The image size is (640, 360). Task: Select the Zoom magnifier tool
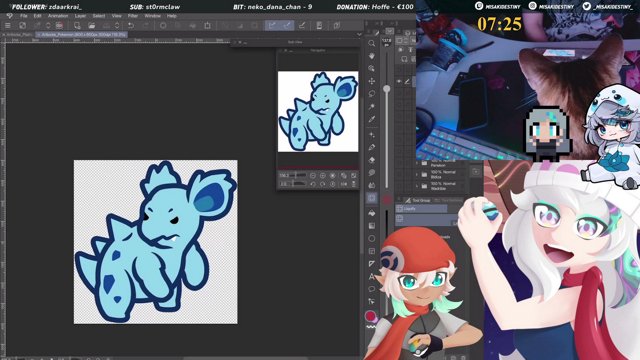(371, 43)
